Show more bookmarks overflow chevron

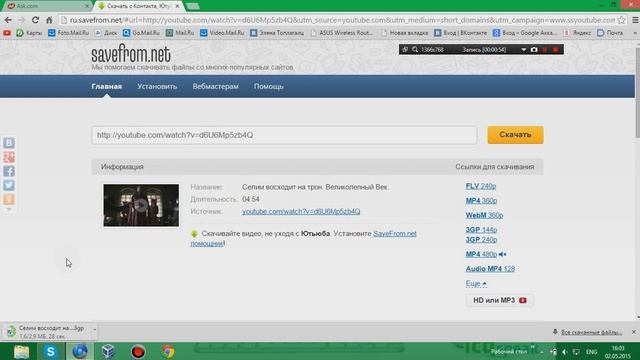pyautogui.click(x=635, y=33)
